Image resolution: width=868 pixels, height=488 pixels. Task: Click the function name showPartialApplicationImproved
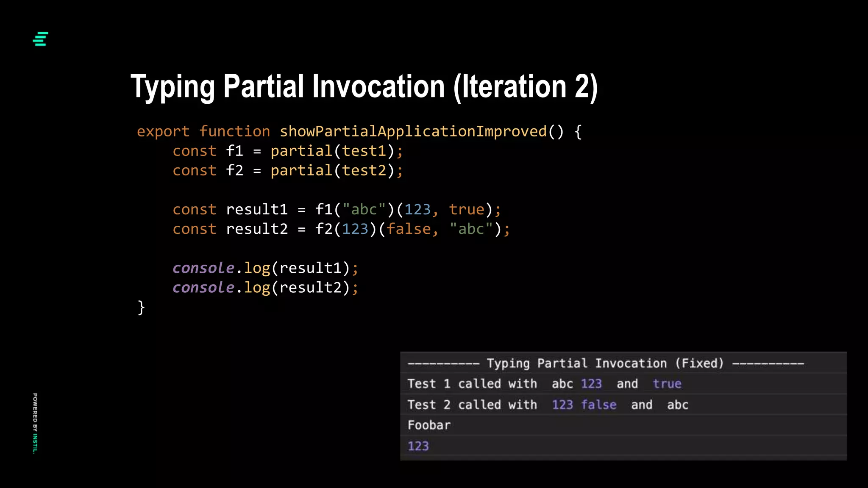click(x=413, y=131)
